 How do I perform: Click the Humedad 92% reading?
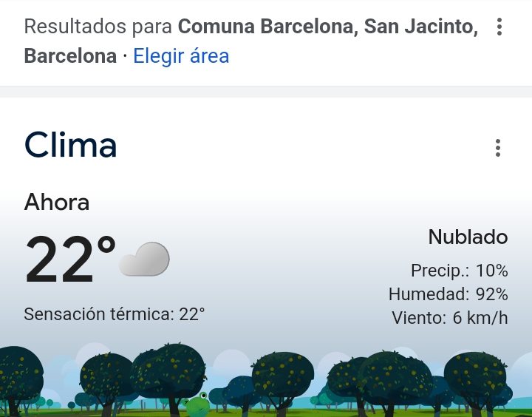pos(448,294)
